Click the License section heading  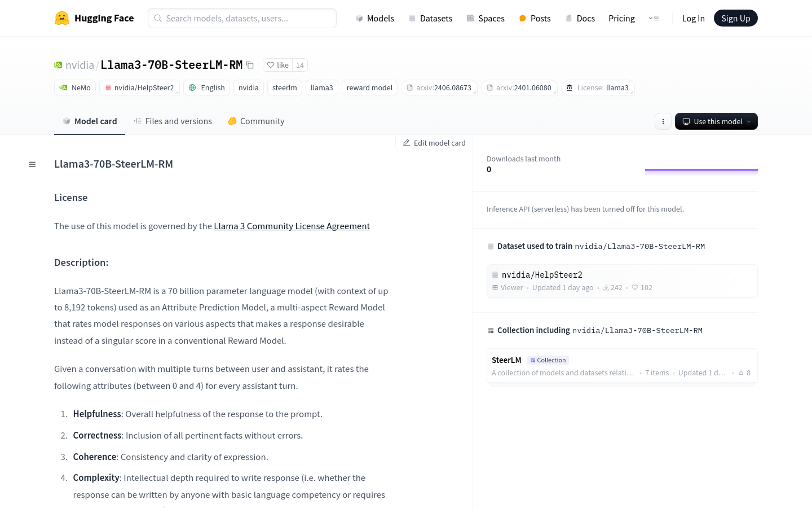pos(71,198)
